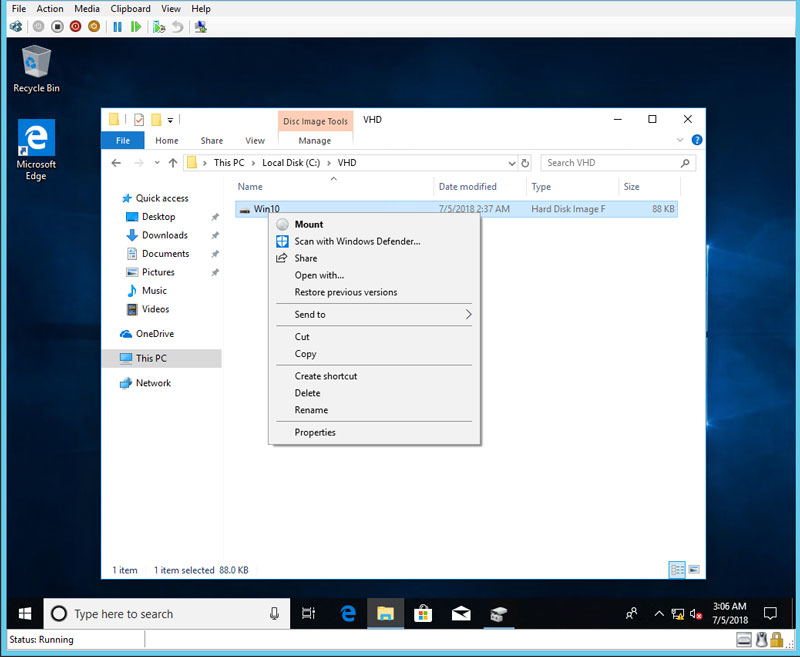Open the Mail app in taskbar
The width and height of the screenshot is (800, 657).
460,613
